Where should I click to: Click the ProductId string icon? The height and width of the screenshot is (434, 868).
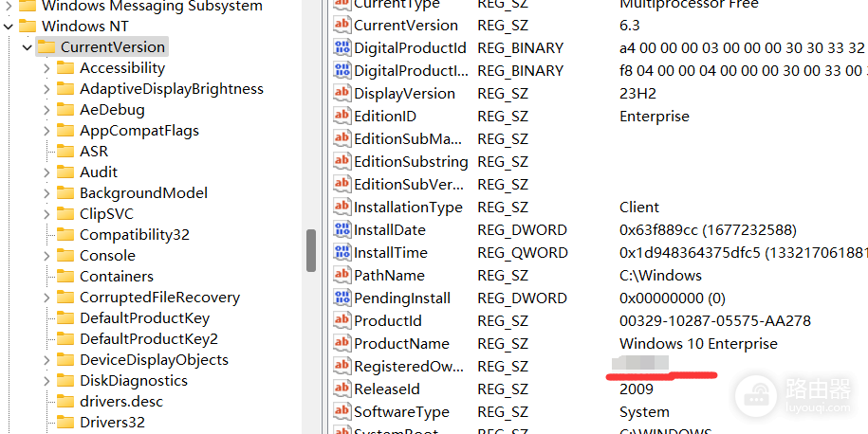pyautogui.click(x=342, y=320)
